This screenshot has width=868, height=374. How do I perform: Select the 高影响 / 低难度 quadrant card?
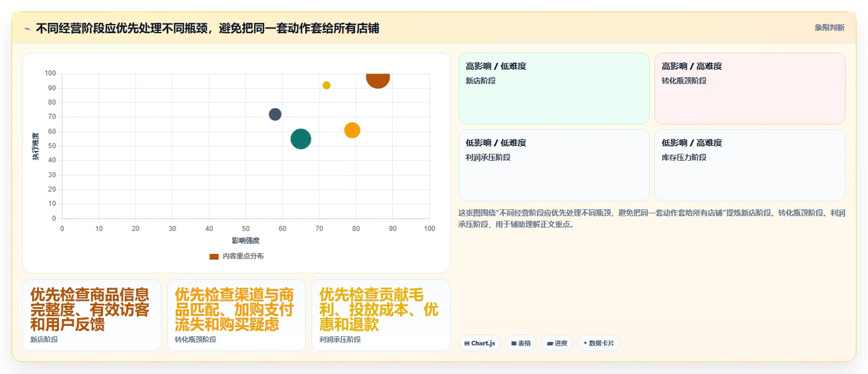point(554,89)
